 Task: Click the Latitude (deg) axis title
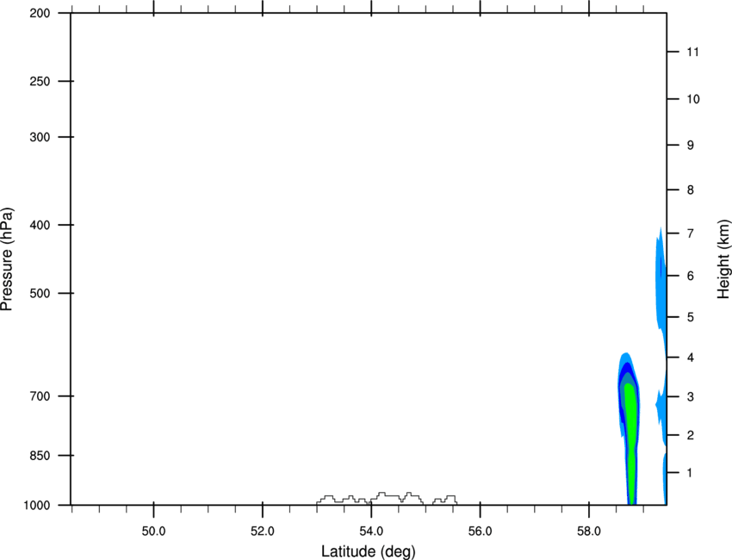[369, 551]
